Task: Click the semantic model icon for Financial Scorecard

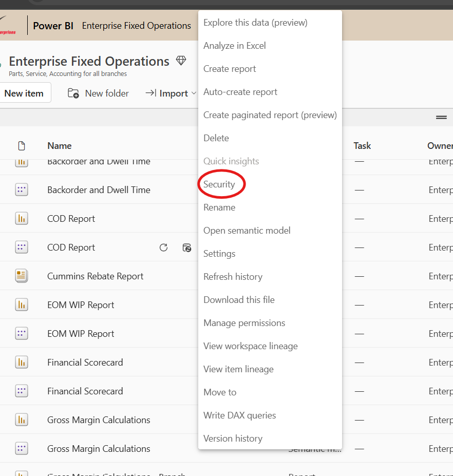Action: coord(22,391)
